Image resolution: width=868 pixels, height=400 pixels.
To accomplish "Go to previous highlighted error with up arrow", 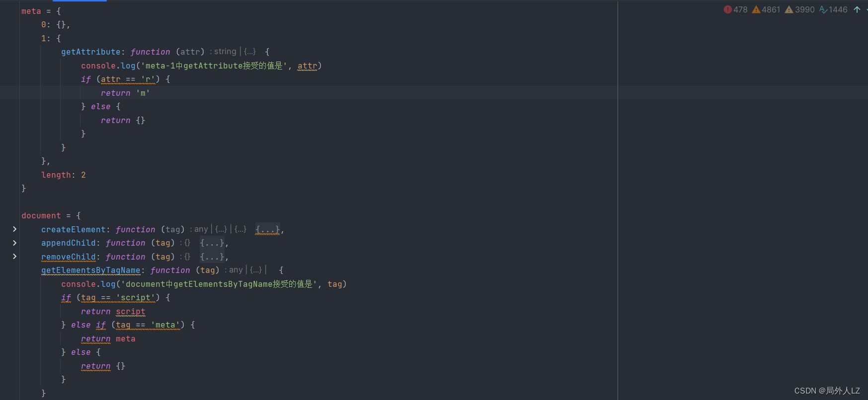I will 857,9.
